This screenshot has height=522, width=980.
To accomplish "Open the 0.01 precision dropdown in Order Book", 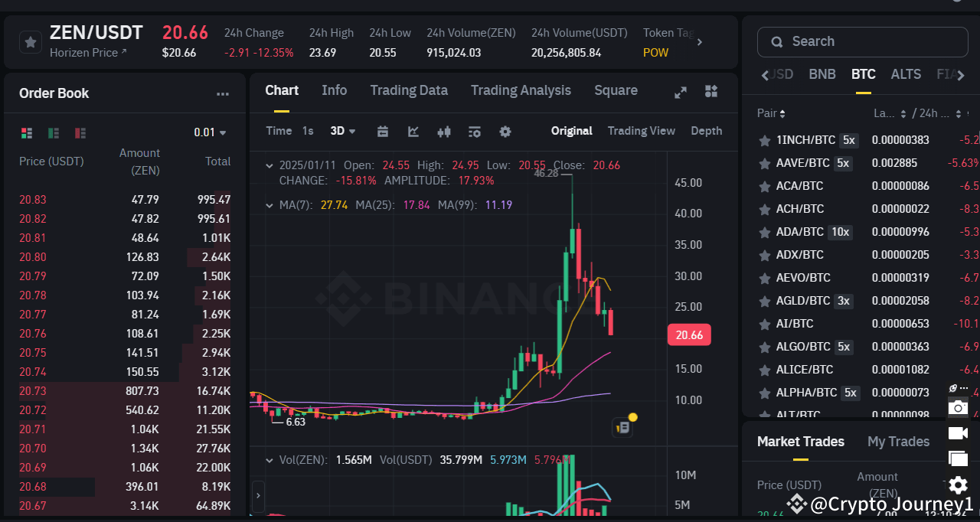I will click(x=210, y=132).
